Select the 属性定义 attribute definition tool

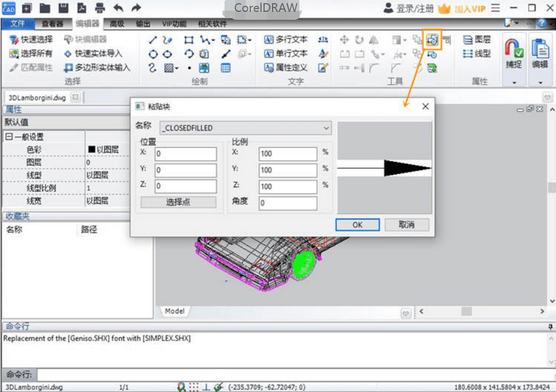pyautogui.click(x=286, y=68)
